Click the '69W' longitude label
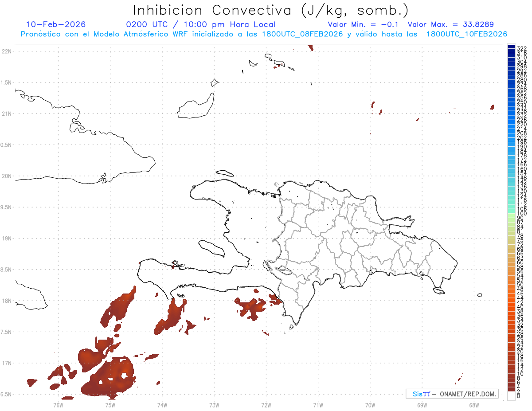This screenshot has height=411, width=532. coord(422,404)
